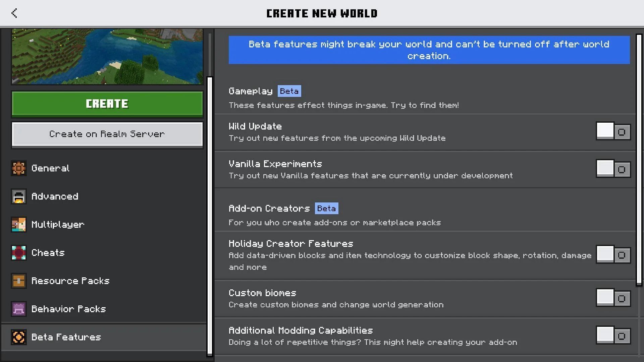Screen dimensions: 644x362
Task: Click the Behavior Packs icon
Action: point(19,308)
